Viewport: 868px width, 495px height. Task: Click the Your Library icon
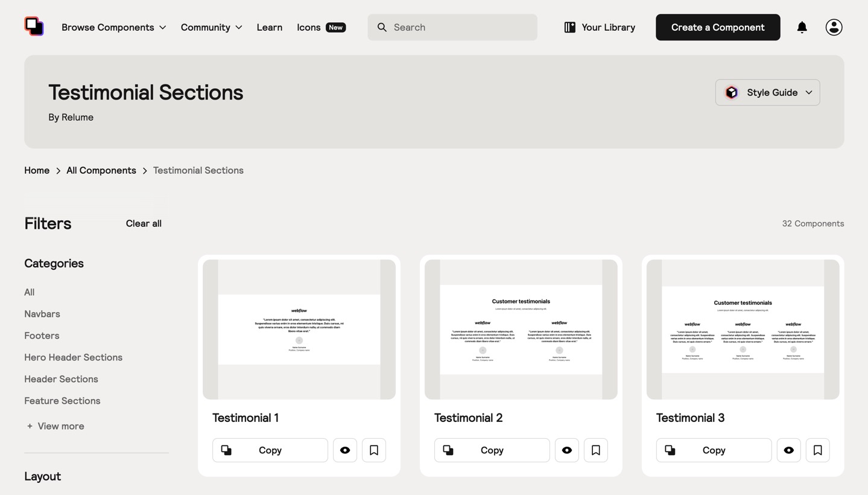pyautogui.click(x=569, y=27)
